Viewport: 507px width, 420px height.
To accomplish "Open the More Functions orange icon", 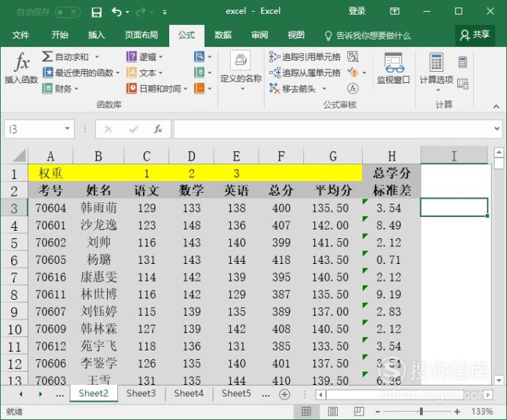I will (x=199, y=88).
